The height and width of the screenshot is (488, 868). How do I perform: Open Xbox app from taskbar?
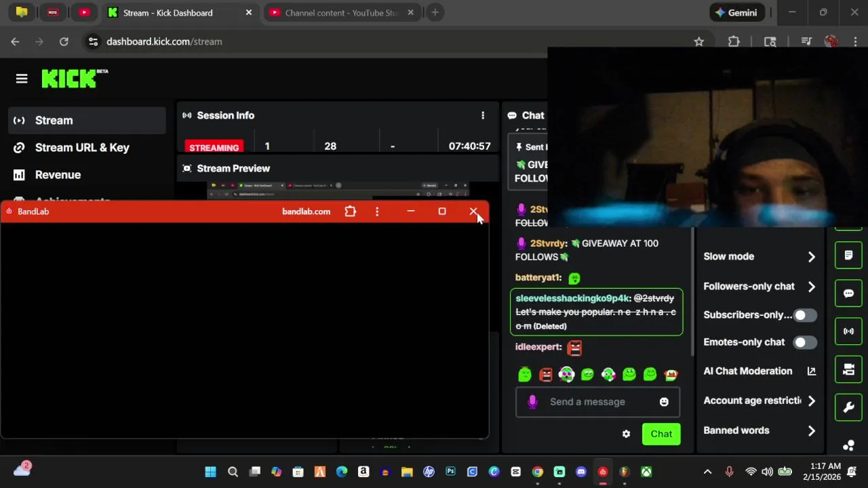[x=646, y=472]
